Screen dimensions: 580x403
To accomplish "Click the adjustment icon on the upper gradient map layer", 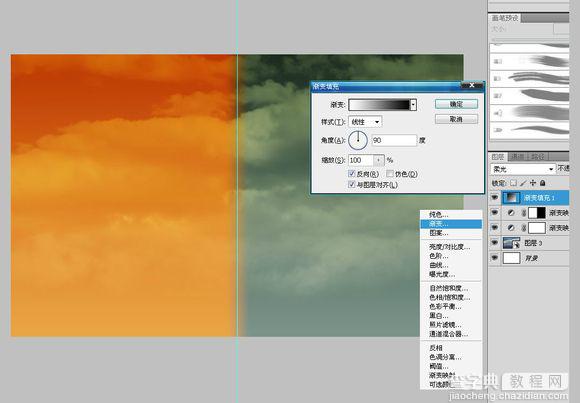I will 511,213.
